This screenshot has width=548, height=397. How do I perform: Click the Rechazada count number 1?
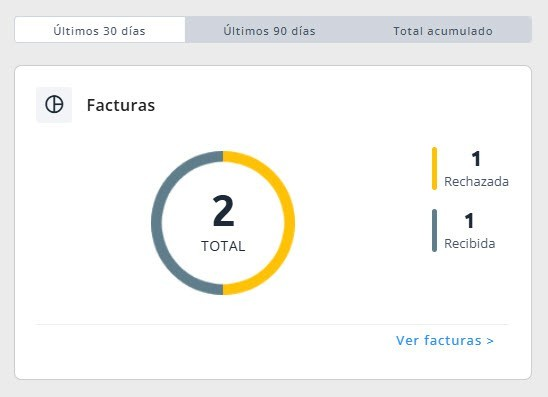(476, 159)
